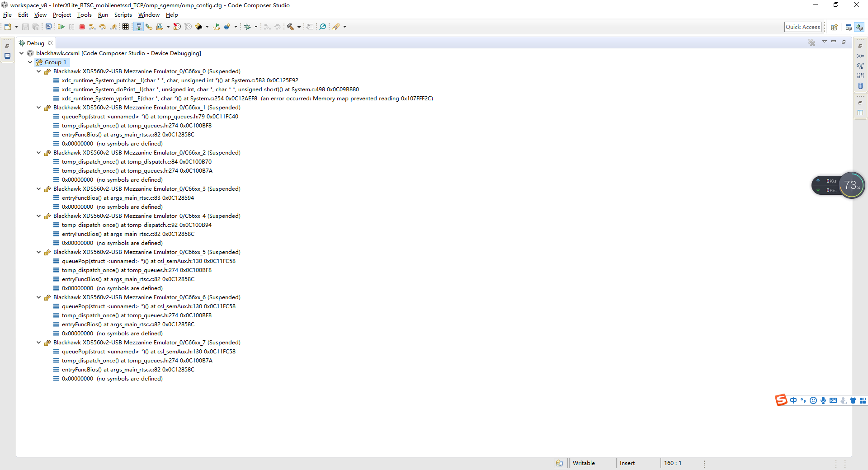Open the Window menu
868x470 pixels.
point(149,15)
